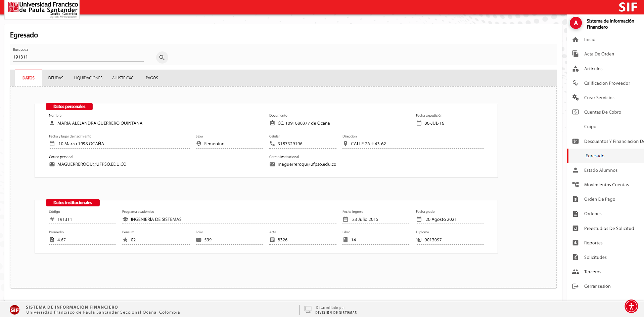Open Terceros menu label

pos(593,272)
